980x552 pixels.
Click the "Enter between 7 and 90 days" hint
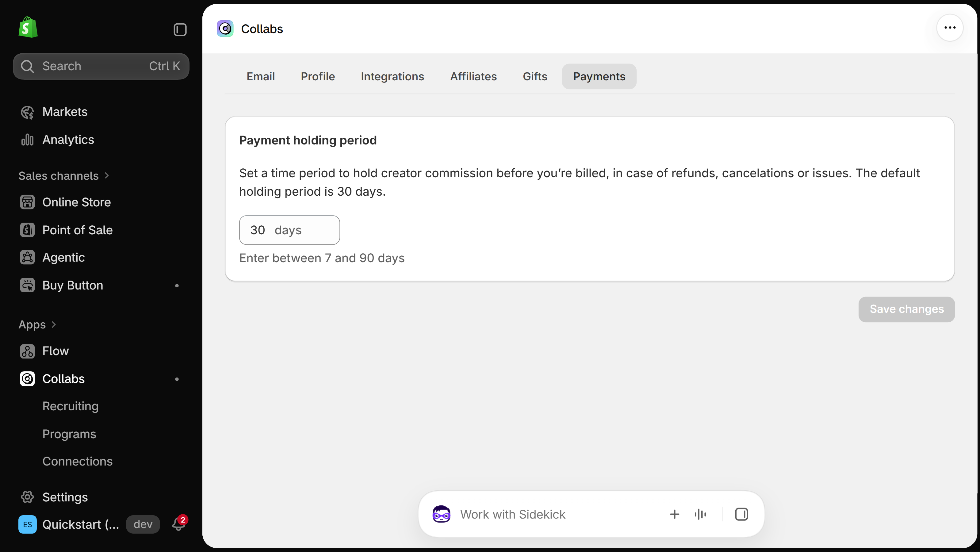click(x=322, y=258)
